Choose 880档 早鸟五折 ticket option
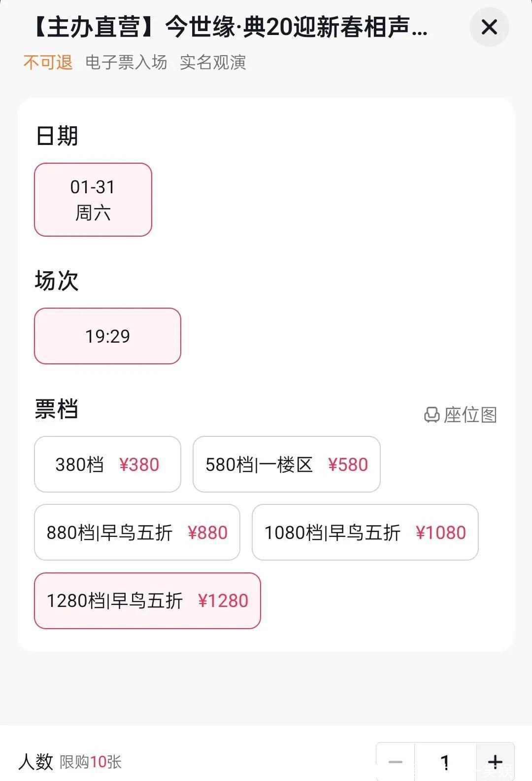The height and width of the screenshot is (781, 532). pyautogui.click(x=137, y=532)
